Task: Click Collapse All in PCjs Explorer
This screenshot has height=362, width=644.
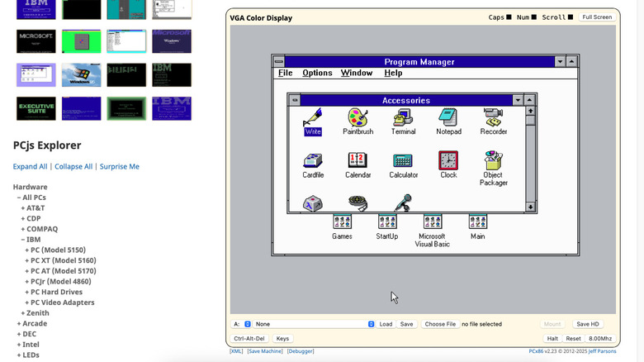Action: coord(73,166)
